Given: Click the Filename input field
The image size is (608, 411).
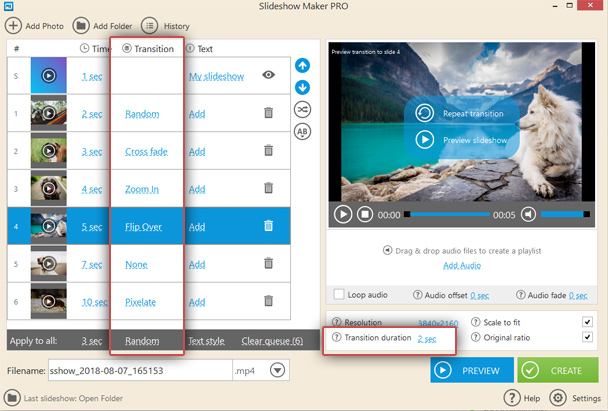Looking at the screenshot, I should 140,370.
